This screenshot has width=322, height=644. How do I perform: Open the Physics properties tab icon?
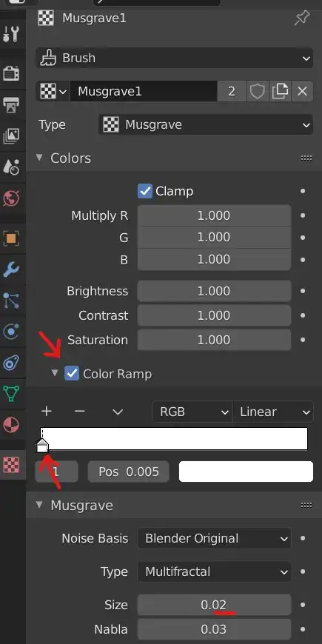11,332
